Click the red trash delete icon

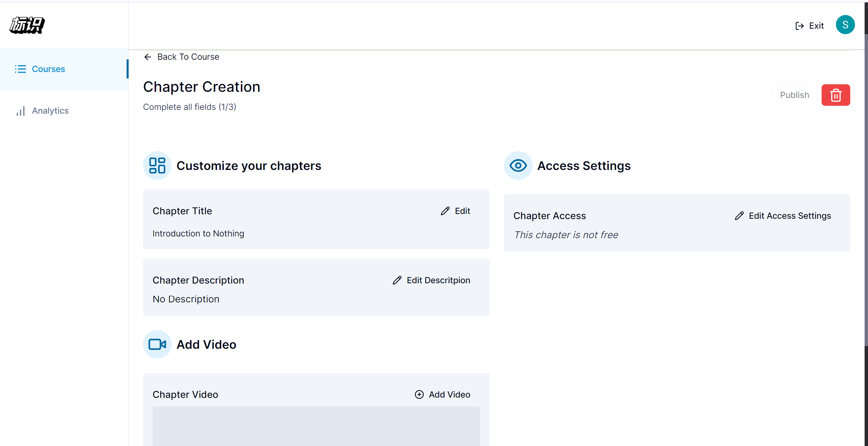pos(835,95)
